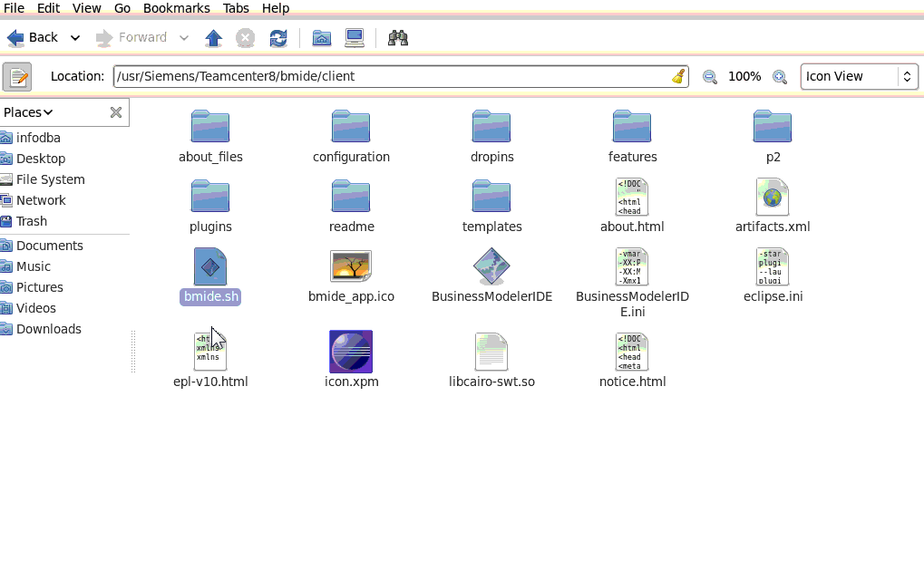The image size is (924, 570).
Task: Select the p2 folder icon
Action: pos(773,127)
